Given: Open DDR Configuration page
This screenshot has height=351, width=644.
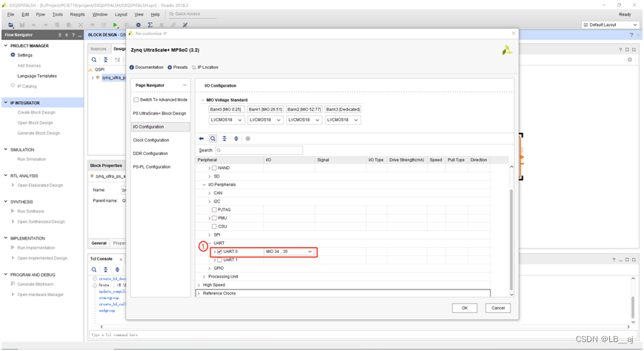Looking at the screenshot, I should pyautogui.click(x=150, y=154).
